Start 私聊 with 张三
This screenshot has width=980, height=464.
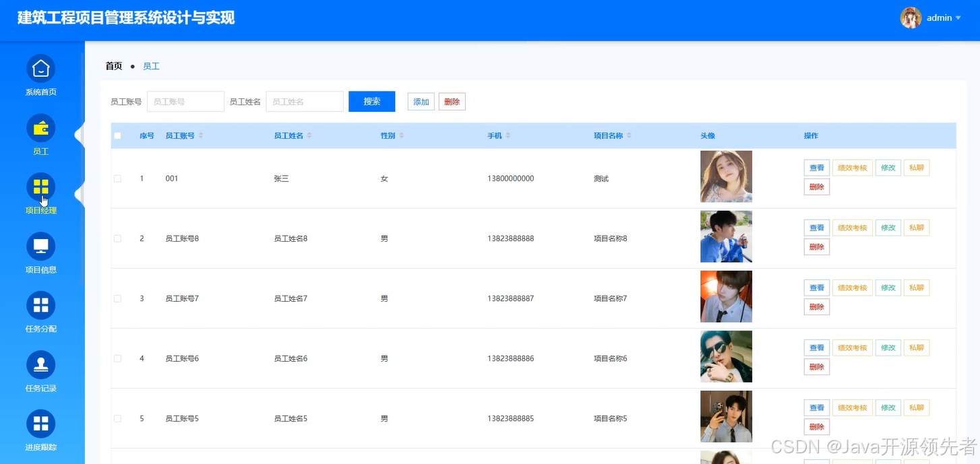coord(917,168)
